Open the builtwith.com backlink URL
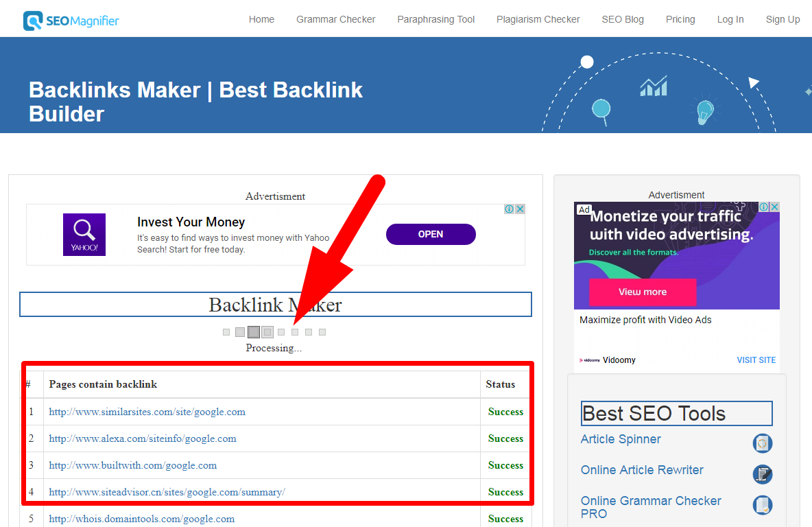Image resolution: width=812 pixels, height=527 pixels. pos(132,465)
